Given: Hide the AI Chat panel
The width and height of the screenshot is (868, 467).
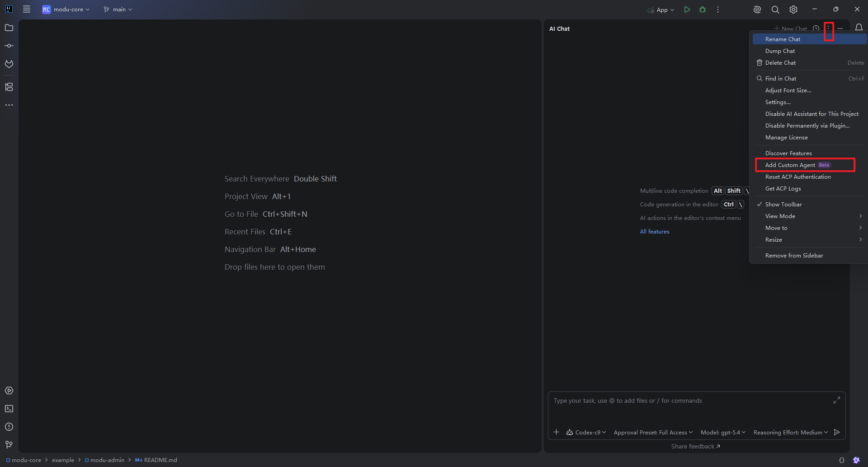Looking at the screenshot, I should tap(840, 29).
